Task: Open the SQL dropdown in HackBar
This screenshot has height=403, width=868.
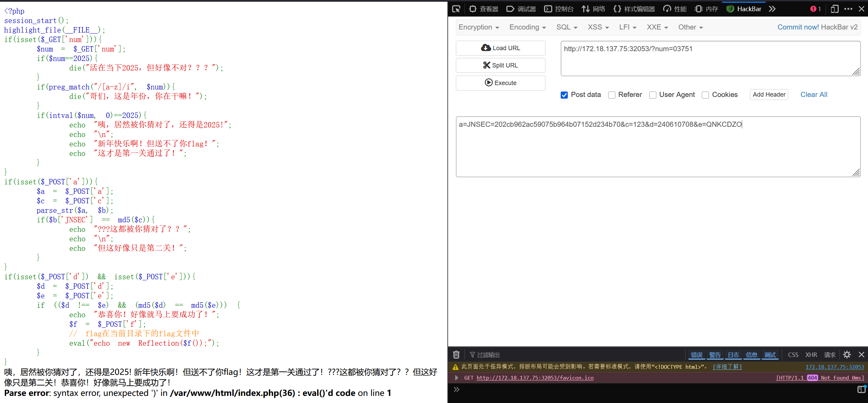Action: point(566,27)
